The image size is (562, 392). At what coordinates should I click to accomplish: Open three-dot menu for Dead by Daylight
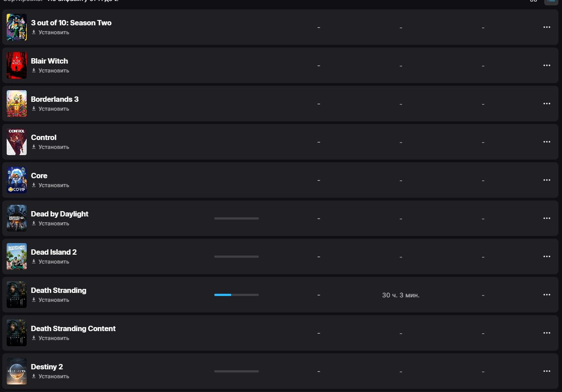click(x=547, y=218)
